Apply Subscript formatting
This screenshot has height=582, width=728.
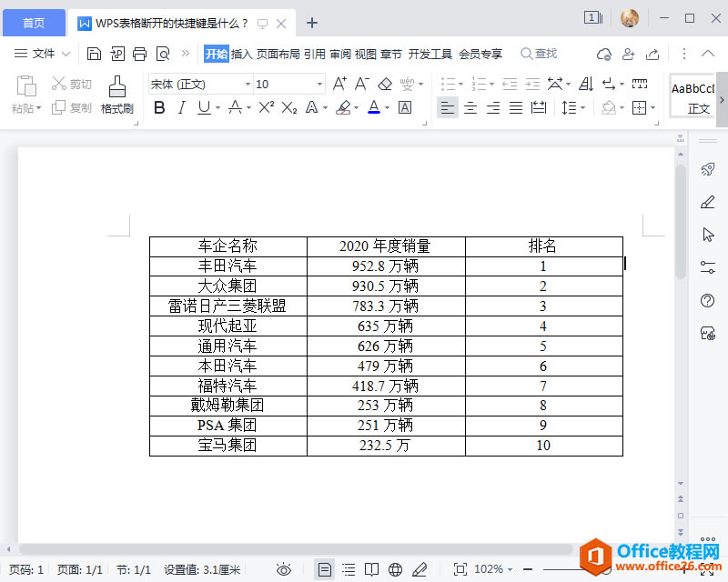pos(288,107)
